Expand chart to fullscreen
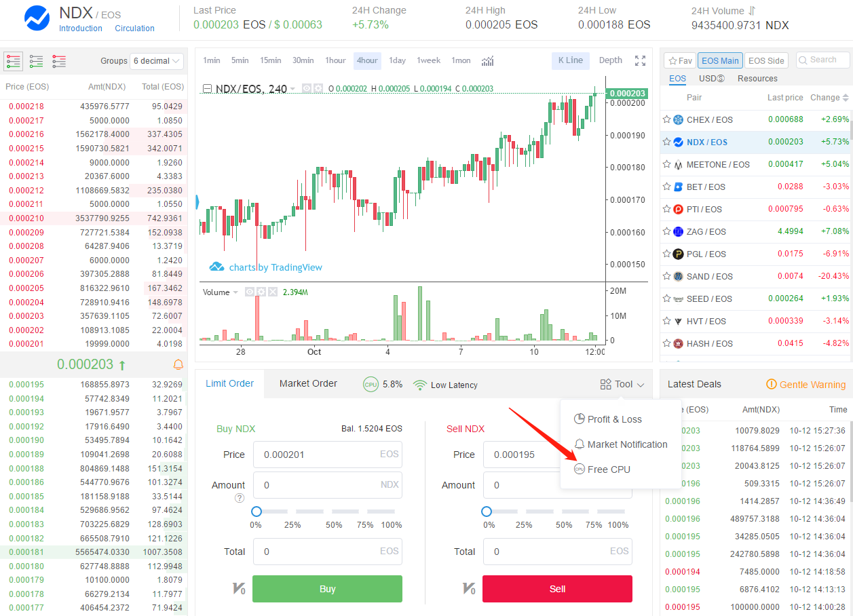 coord(640,60)
